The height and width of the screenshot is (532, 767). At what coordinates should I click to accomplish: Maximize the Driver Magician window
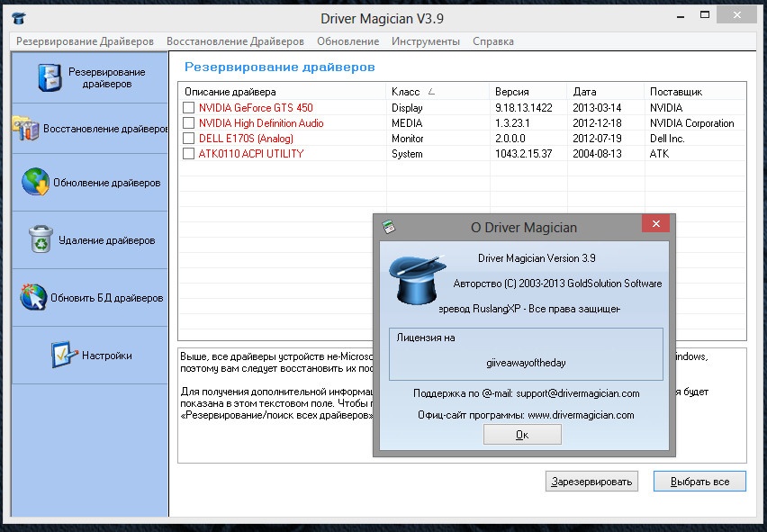coord(705,15)
